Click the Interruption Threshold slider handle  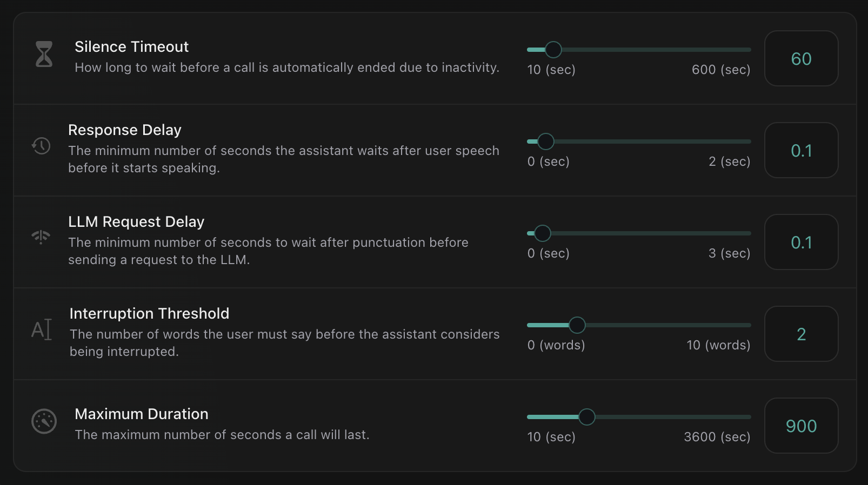point(577,325)
